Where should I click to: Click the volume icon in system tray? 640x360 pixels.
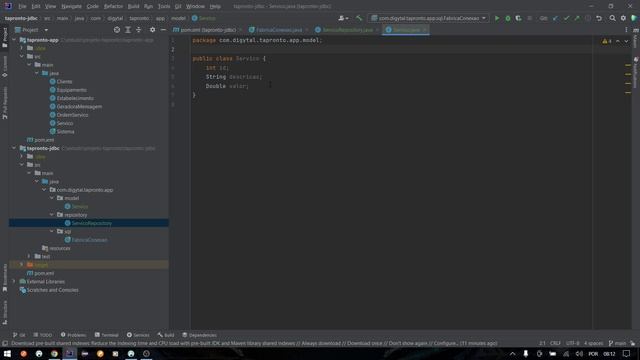coord(579,354)
